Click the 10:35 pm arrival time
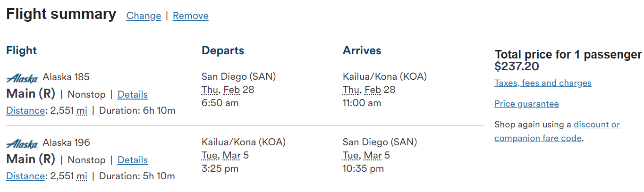The image size is (644, 192). pos(363,168)
